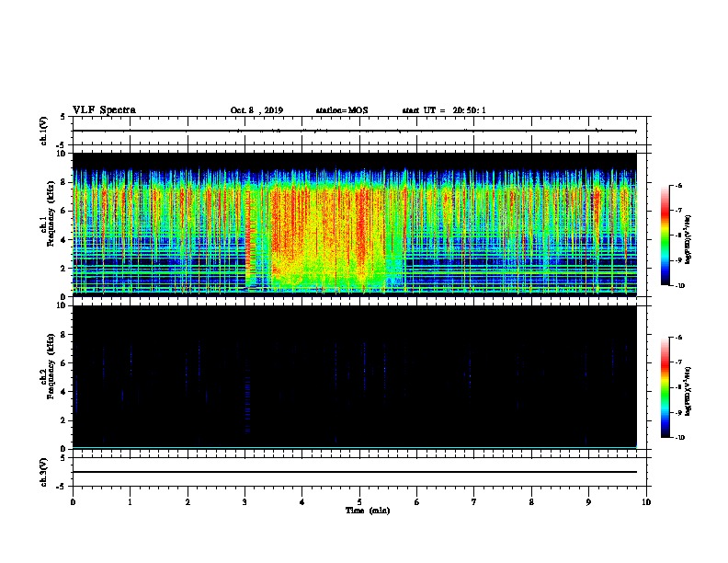Viewport: 728px width, 563px height.
Task: Click time axis tick label "10"
Action: pos(646,502)
